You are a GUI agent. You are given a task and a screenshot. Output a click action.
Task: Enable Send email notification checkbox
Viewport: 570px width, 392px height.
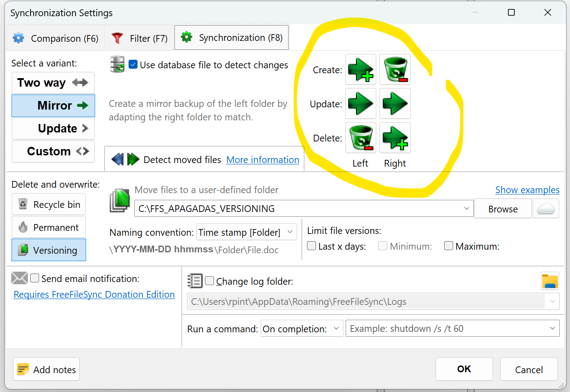35,278
